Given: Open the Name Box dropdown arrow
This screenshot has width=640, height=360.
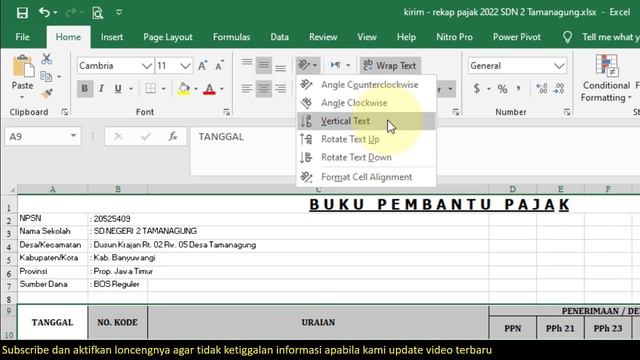Looking at the screenshot, I should [x=73, y=136].
